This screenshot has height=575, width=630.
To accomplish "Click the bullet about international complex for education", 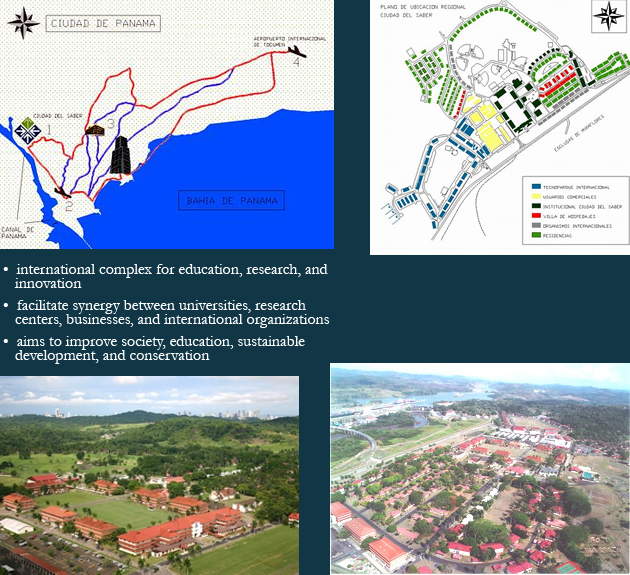I will [x=171, y=276].
